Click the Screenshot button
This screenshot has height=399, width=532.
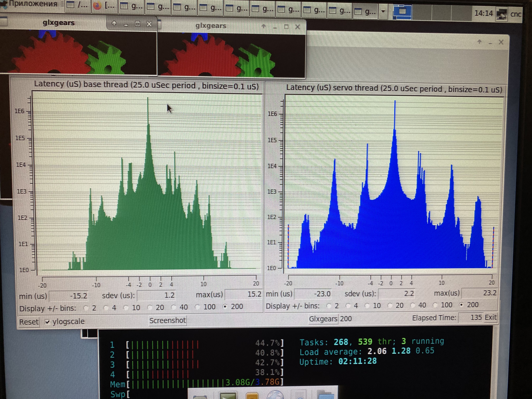pyautogui.click(x=167, y=320)
